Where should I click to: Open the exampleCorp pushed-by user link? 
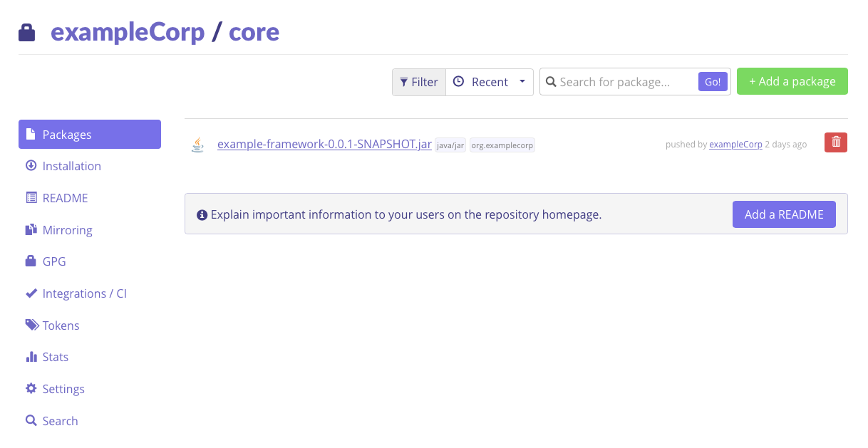[x=735, y=145]
